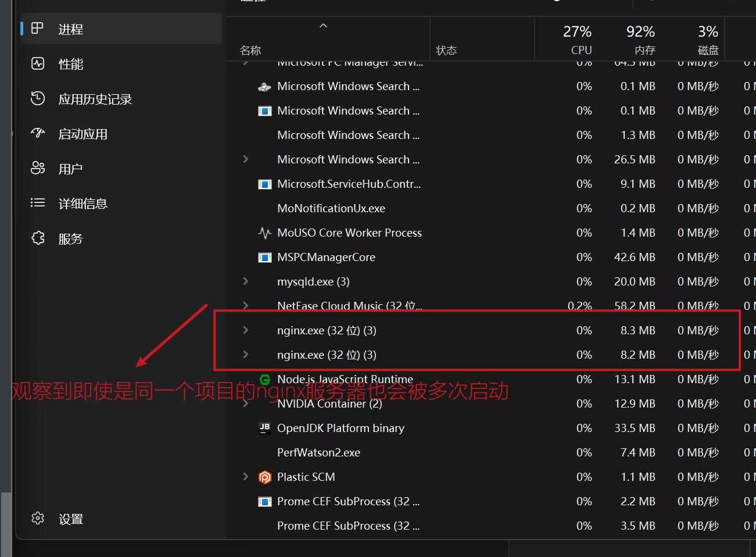Expand the nginx.exe 8.3 MB group

tap(245, 330)
